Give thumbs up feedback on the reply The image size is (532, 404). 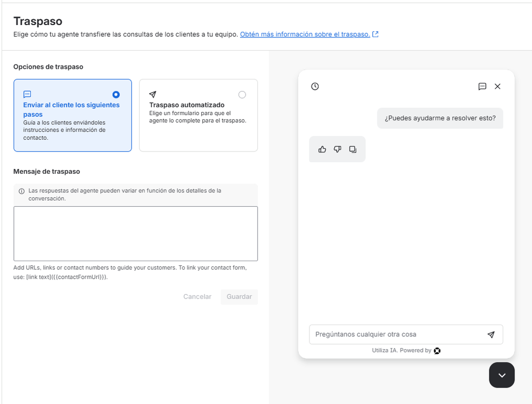(322, 149)
